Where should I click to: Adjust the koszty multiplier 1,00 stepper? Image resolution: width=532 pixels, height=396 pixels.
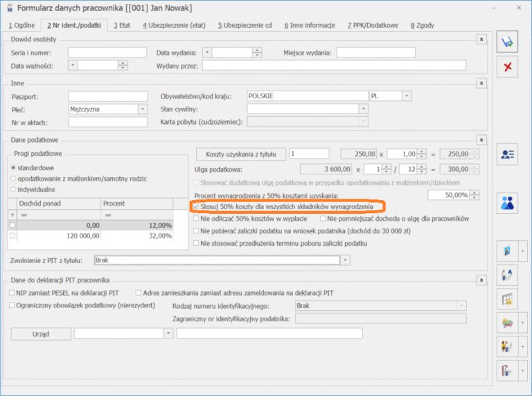pyautogui.click(x=421, y=154)
